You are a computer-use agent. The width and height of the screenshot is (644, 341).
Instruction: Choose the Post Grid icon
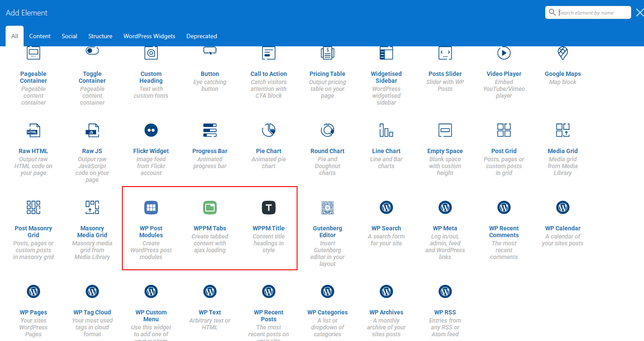[x=504, y=130]
